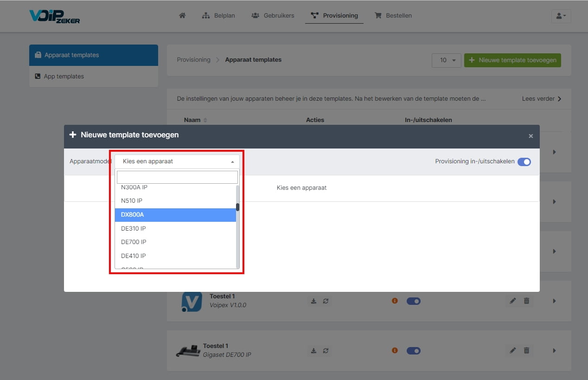The width and height of the screenshot is (588, 380).
Task: Download config for Voipex V1.0.0 row
Action: click(313, 301)
